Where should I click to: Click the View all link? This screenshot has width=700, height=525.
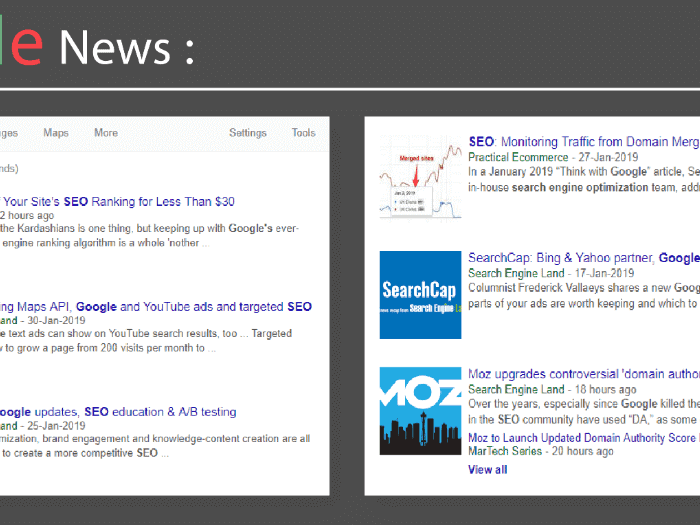(x=488, y=470)
